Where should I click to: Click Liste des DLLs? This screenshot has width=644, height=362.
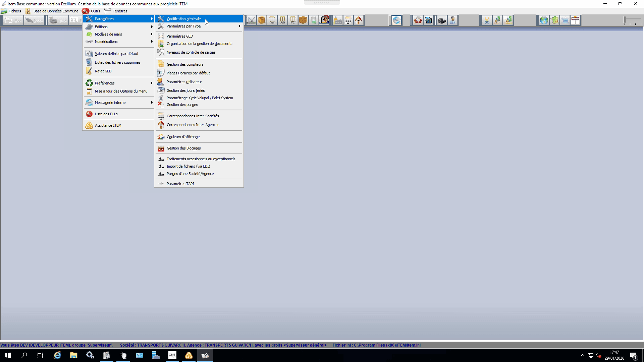pos(118,114)
